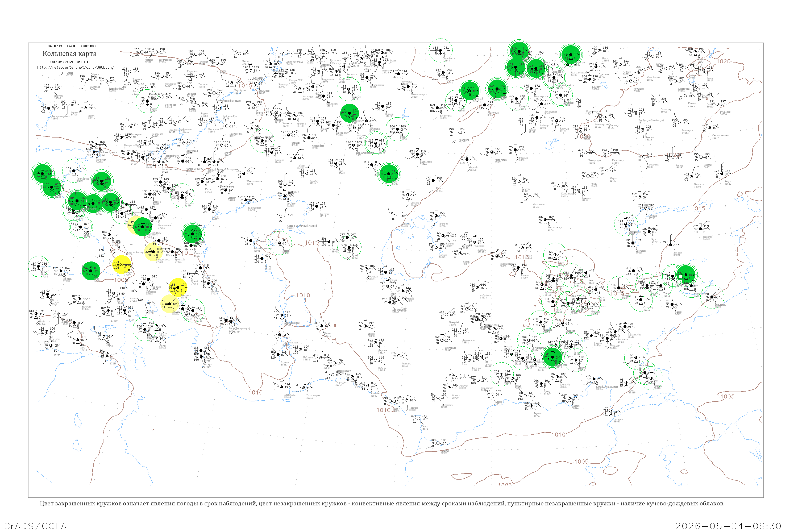Select the 1015 isobar label on the right side
This screenshot has width=798, height=532.
698,208
